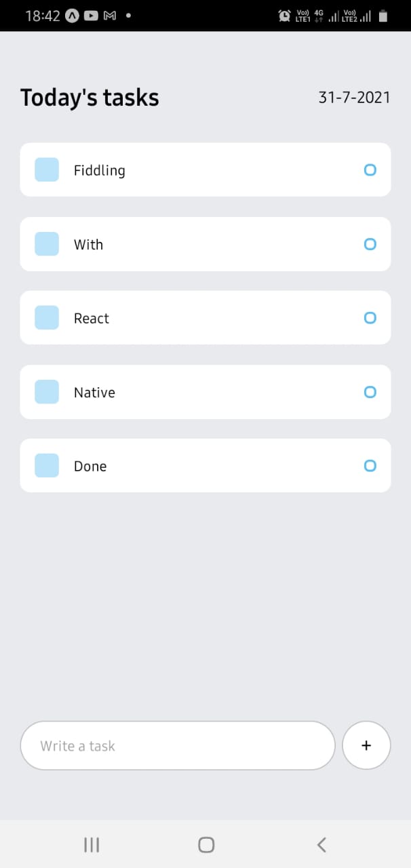Viewport: 411px width, 868px height.
Task: Tap the blue square icon beside With
Action: pos(46,243)
